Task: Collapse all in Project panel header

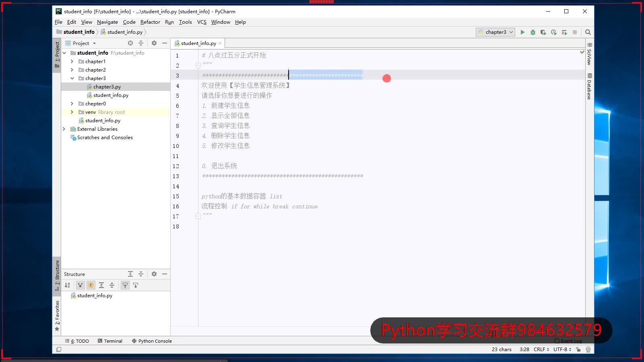Action: (141, 43)
